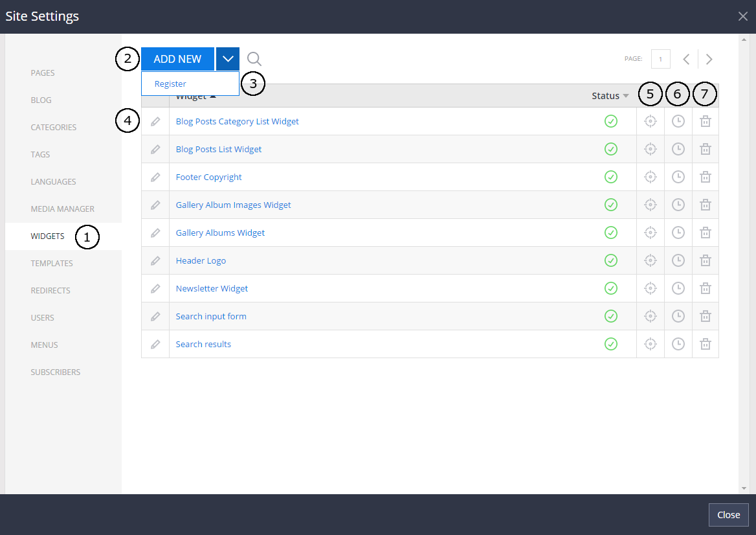Click inside the PAGE number field
Image resolution: width=756 pixels, height=535 pixels.
[x=660, y=58]
